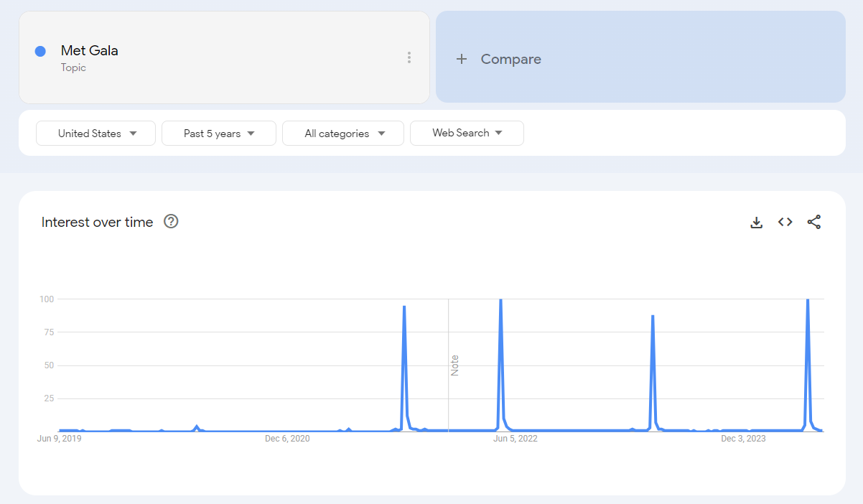863x504 pixels.
Task: Get the embed code for the chart
Action: (785, 223)
